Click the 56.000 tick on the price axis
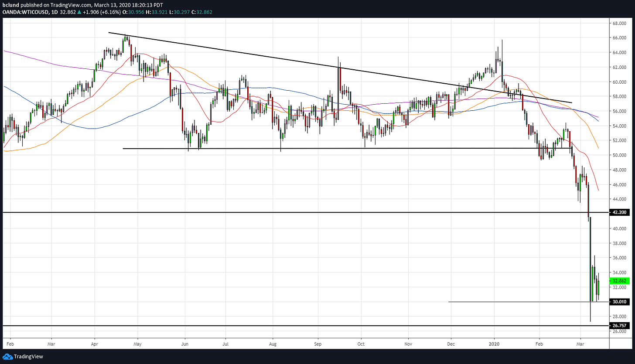Viewport: 635px width, 364px height. (x=619, y=111)
